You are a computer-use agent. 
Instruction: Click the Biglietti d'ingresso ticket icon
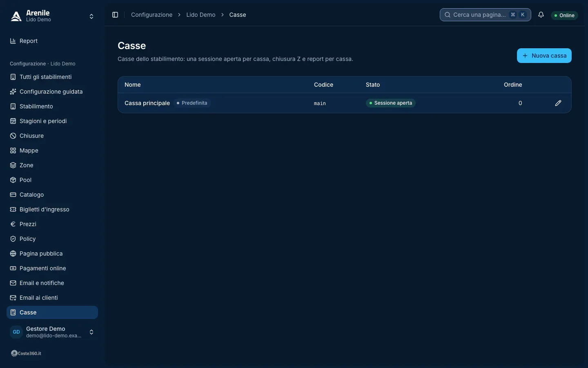[x=13, y=209]
